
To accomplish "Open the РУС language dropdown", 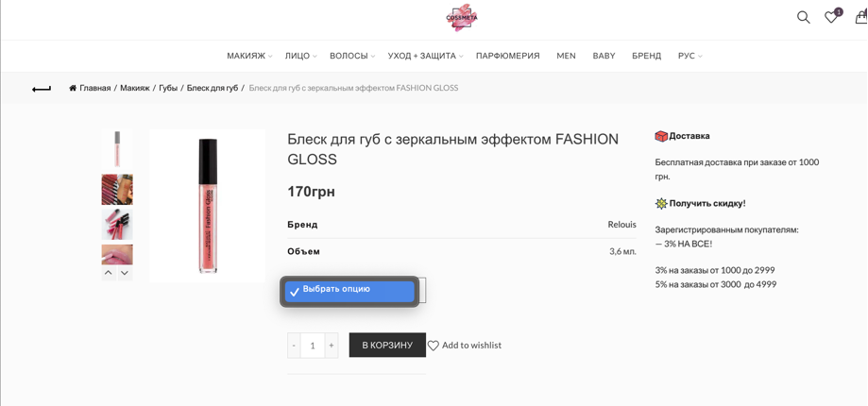I will [689, 56].
